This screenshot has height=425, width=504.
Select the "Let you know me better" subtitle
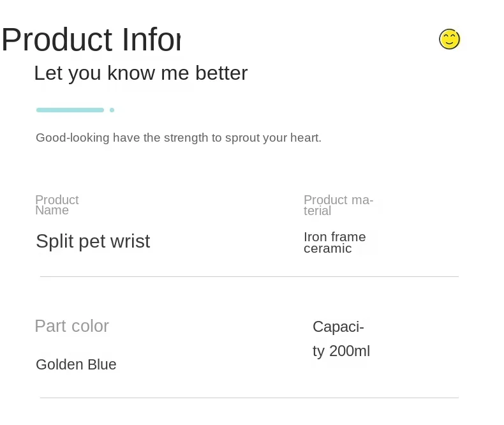140,73
